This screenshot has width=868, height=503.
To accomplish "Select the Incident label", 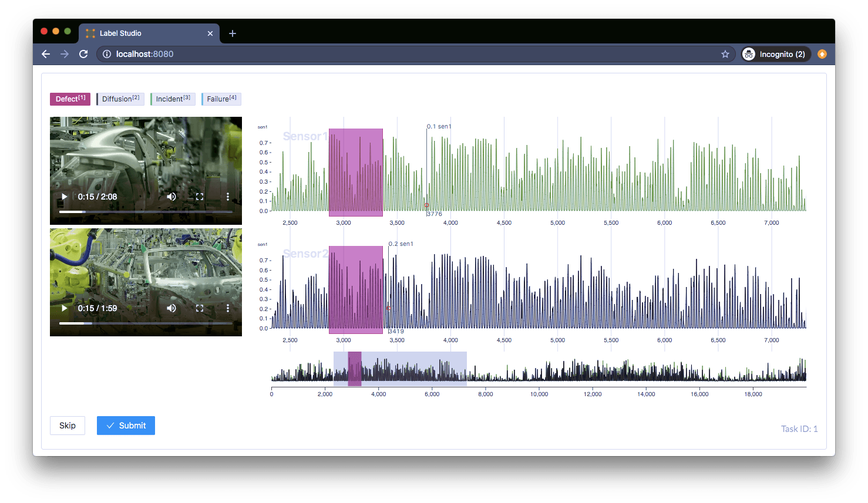I will click(x=173, y=99).
